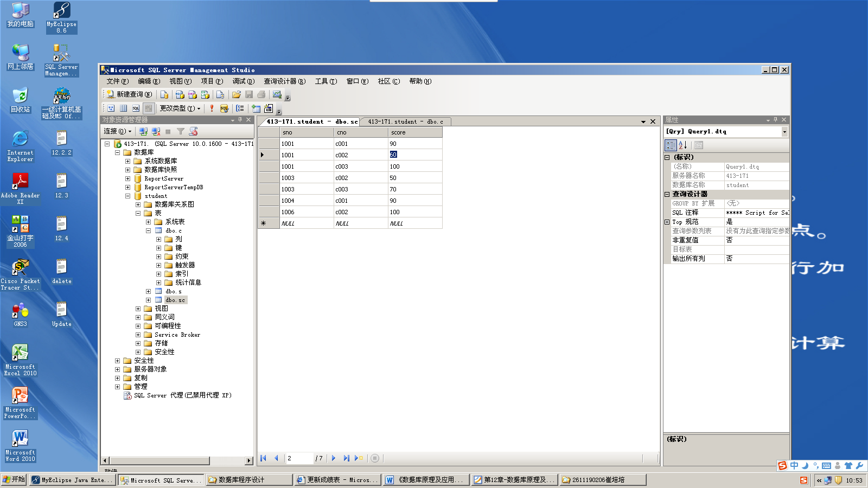Collapse the dbo.c table node
Screen dimensions: 868x488
148,231
